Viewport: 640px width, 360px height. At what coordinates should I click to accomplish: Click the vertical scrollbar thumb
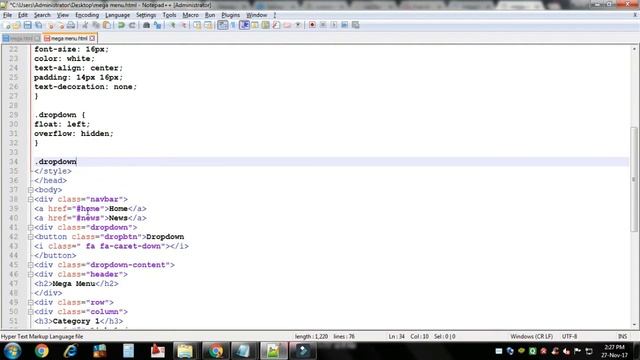[634, 180]
